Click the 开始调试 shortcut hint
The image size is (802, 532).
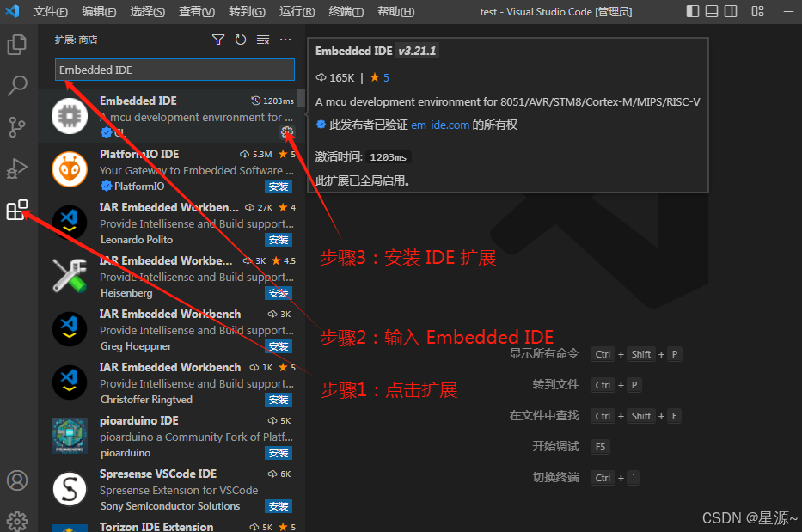(555, 446)
